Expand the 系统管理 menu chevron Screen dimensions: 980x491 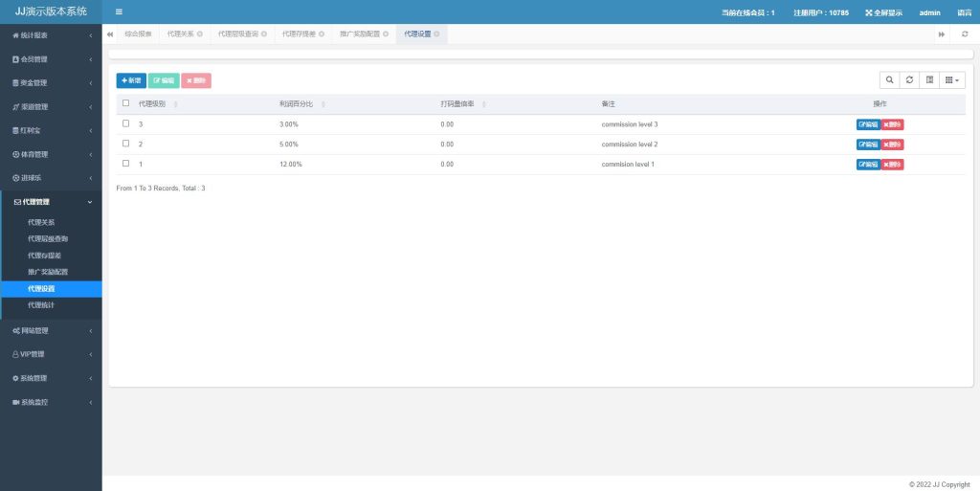coord(91,379)
